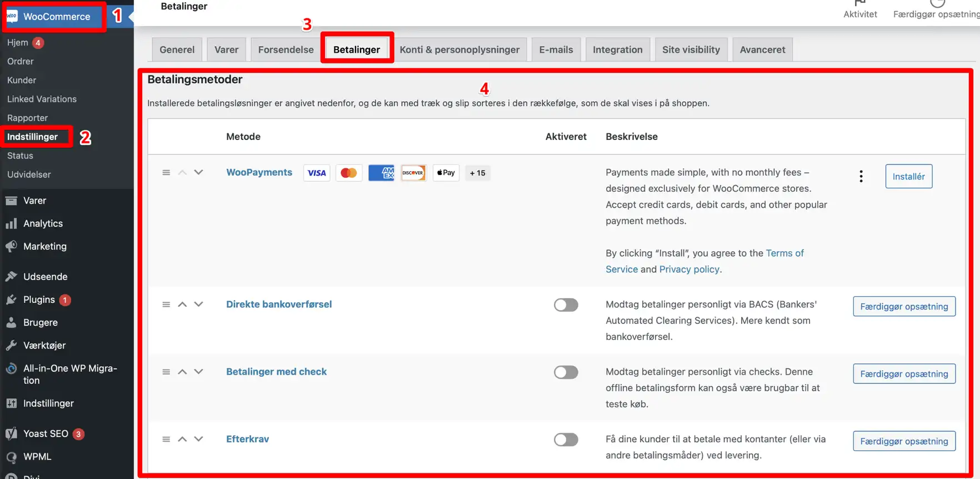Viewport: 980px width, 479px height.
Task: Move Efterkrav down with the down chevron
Action: [198, 439]
